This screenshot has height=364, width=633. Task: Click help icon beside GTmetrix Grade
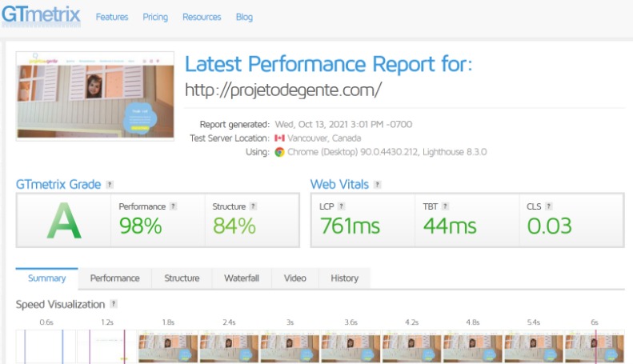110,185
